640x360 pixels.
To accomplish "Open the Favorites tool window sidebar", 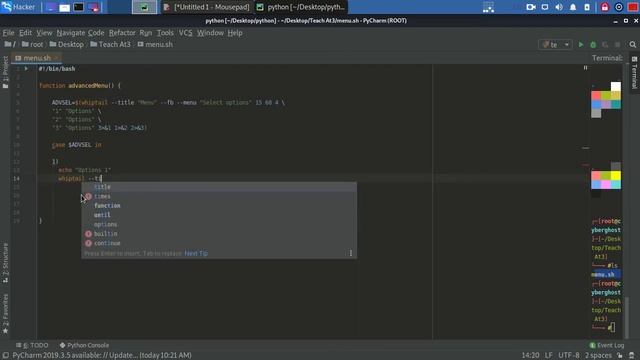I will 5,313.
